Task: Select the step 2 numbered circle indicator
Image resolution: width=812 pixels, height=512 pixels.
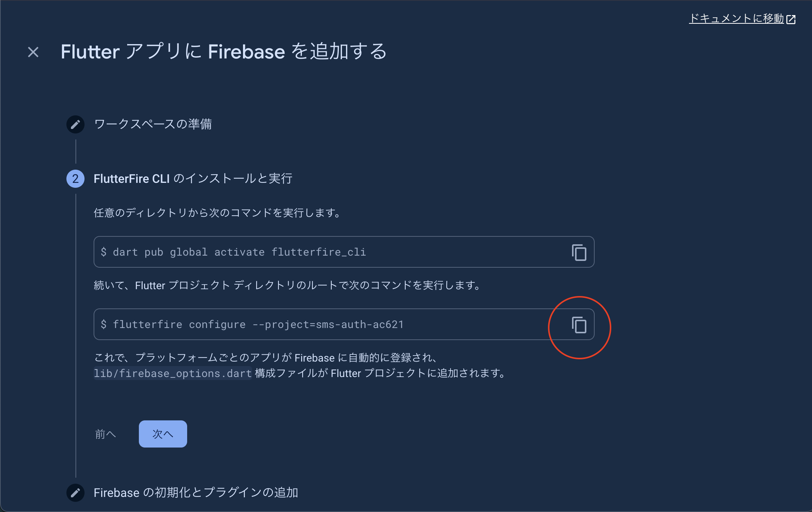Action: click(x=75, y=179)
